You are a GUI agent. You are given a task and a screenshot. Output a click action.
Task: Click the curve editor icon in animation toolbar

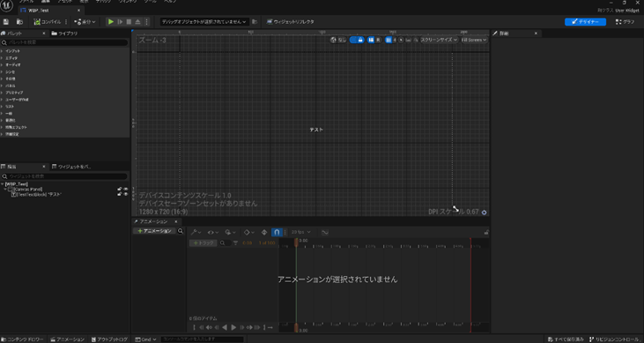(325, 233)
